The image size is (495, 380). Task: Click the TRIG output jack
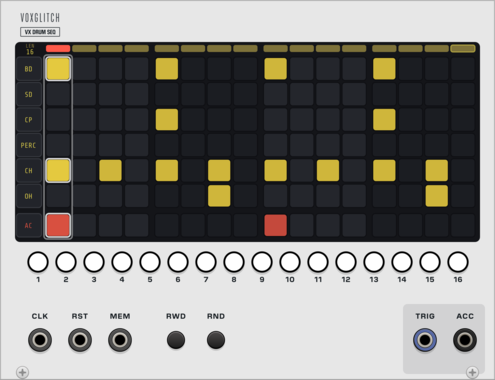pyautogui.click(x=425, y=340)
